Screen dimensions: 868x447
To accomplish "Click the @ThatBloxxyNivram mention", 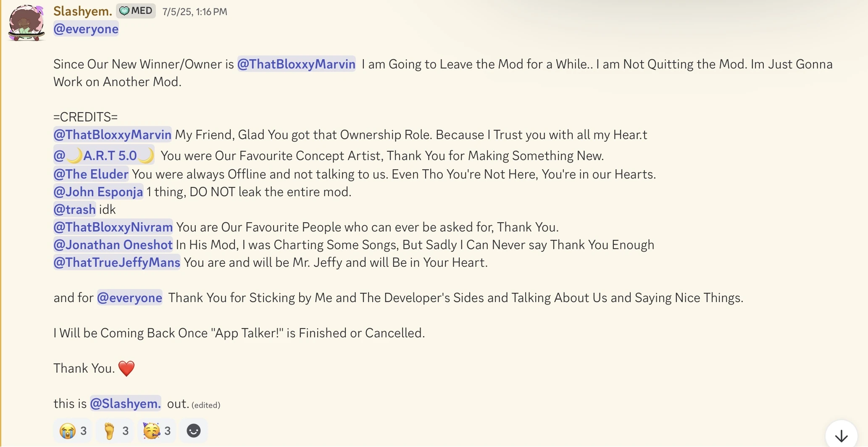I will click(113, 227).
